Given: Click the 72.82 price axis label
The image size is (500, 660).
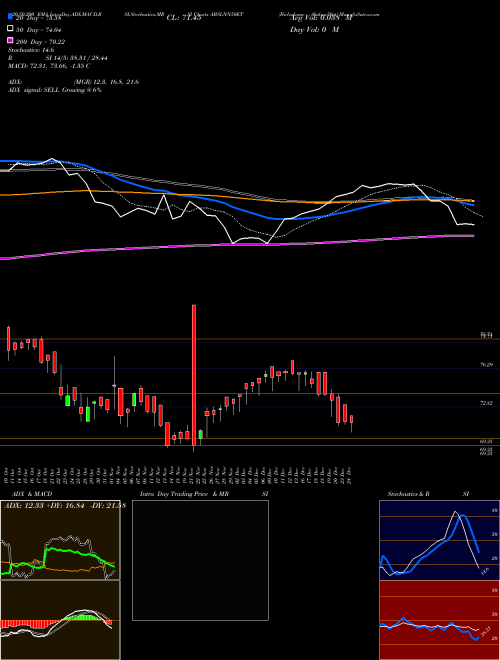Looking at the screenshot, I should 486,403.
